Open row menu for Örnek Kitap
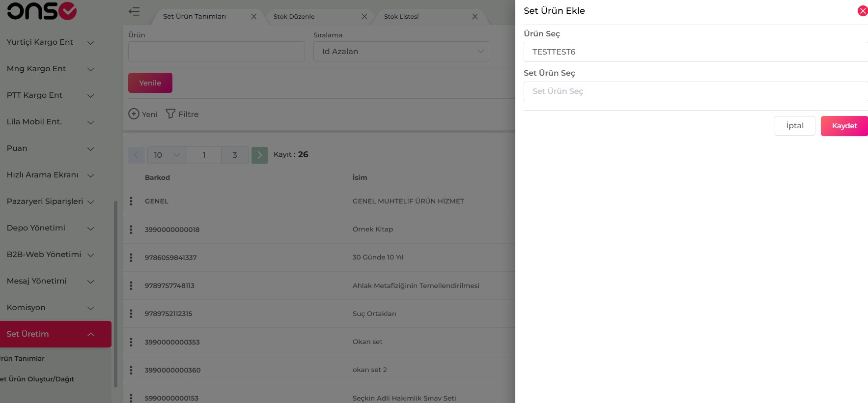This screenshot has height=403, width=868. pyautogui.click(x=131, y=230)
